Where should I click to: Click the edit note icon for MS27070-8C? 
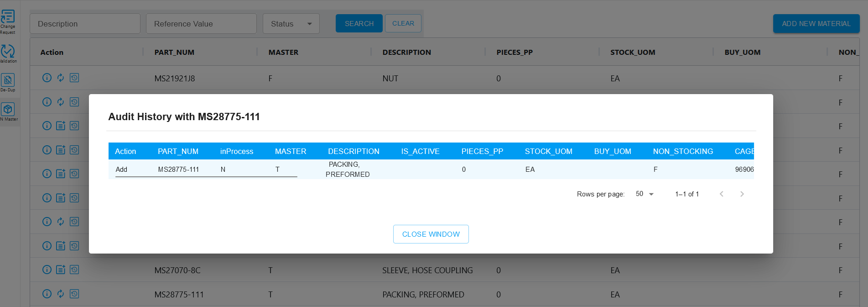(x=61, y=270)
